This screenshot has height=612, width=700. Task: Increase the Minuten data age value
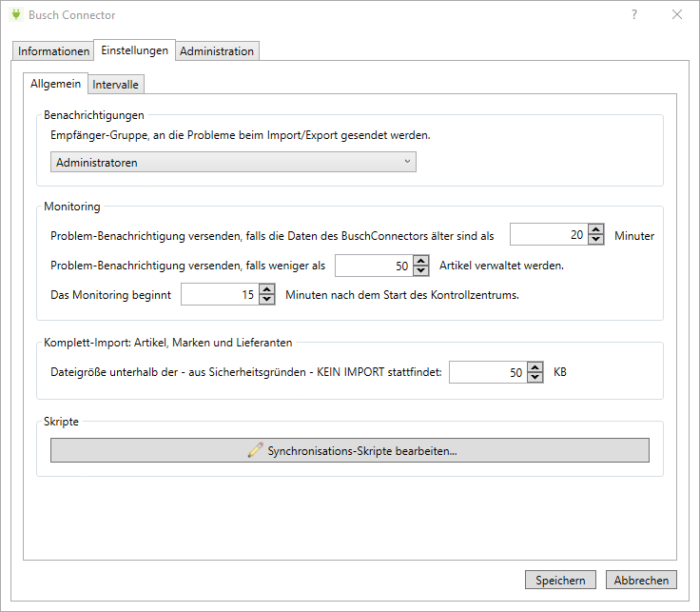click(596, 229)
